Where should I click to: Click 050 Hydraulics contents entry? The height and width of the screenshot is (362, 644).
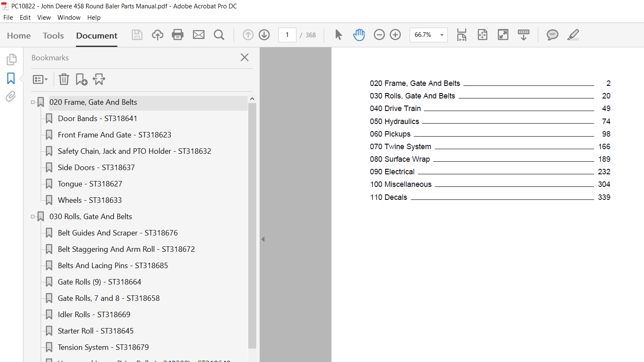[490, 122]
